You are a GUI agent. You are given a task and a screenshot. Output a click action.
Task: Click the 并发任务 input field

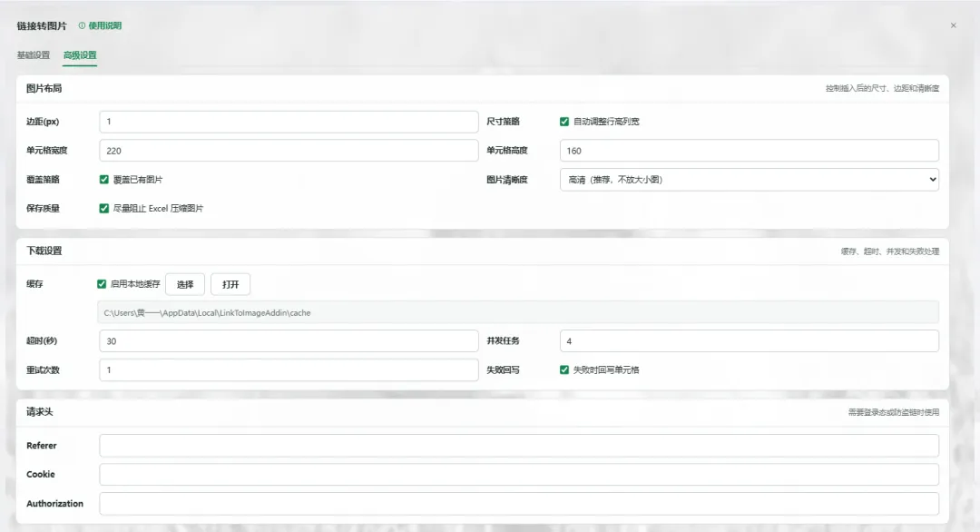[750, 341]
